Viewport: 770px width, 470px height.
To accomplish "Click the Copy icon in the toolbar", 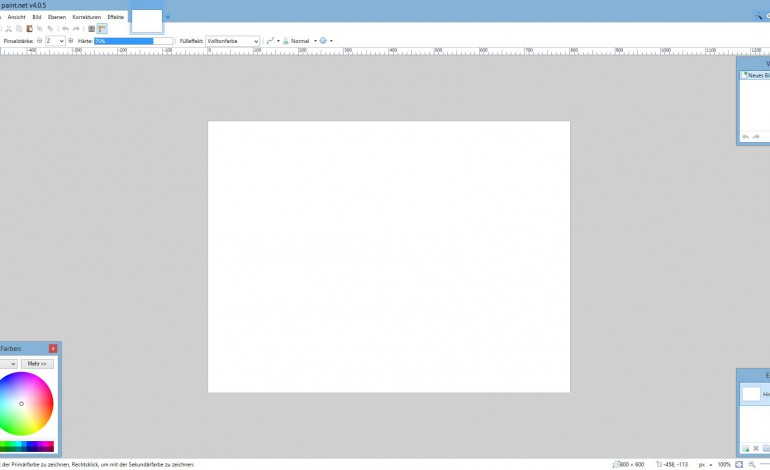I will (x=19, y=29).
